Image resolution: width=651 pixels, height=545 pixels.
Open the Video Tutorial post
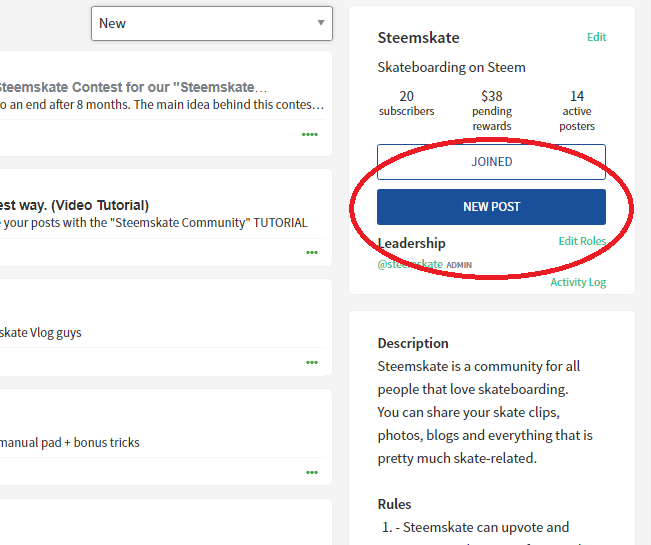(x=75, y=205)
